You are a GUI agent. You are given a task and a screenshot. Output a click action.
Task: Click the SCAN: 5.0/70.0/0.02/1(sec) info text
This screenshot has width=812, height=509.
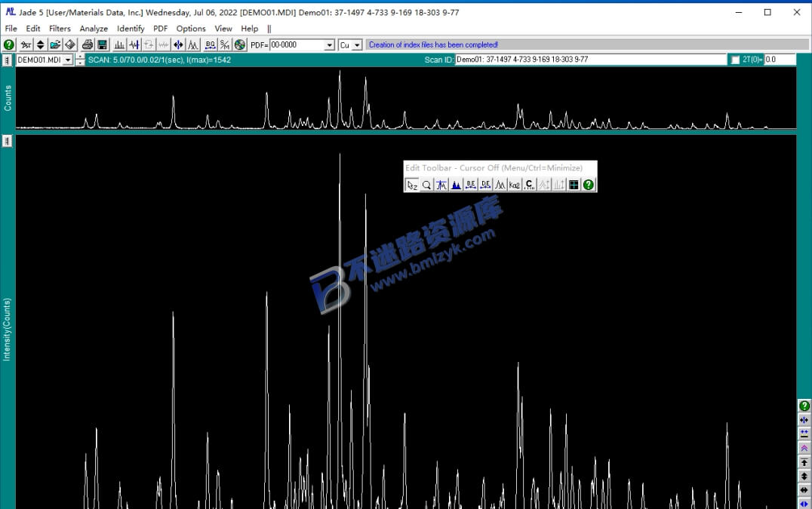click(159, 60)
